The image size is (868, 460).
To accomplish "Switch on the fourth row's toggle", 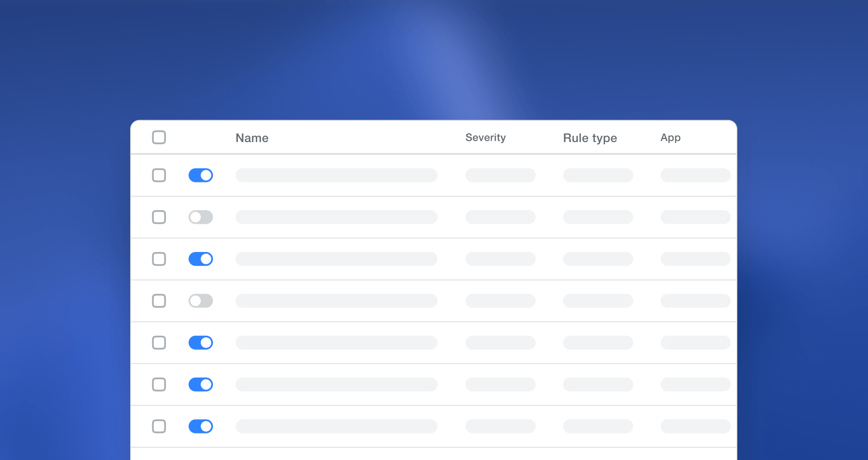I will tap(201, 301).
